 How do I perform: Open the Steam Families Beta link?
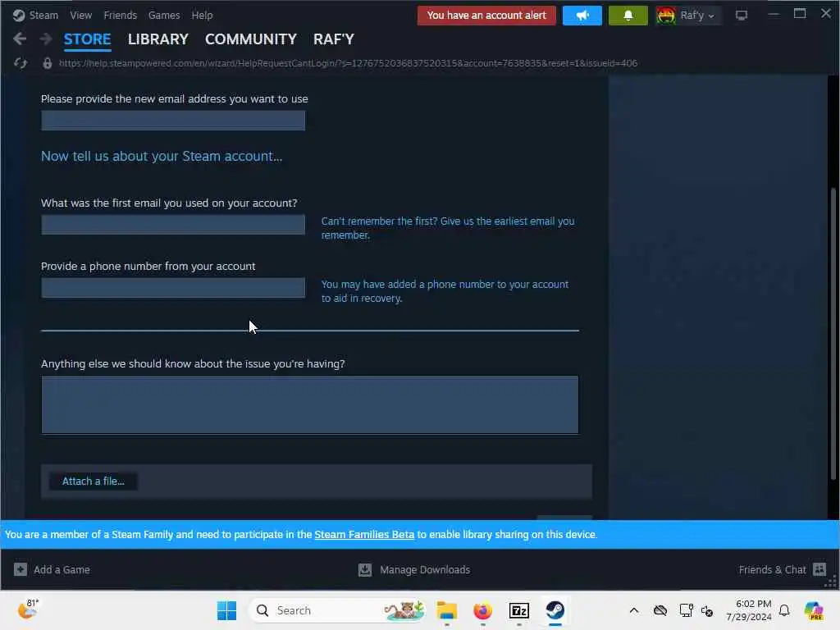(x=364, y=534)
